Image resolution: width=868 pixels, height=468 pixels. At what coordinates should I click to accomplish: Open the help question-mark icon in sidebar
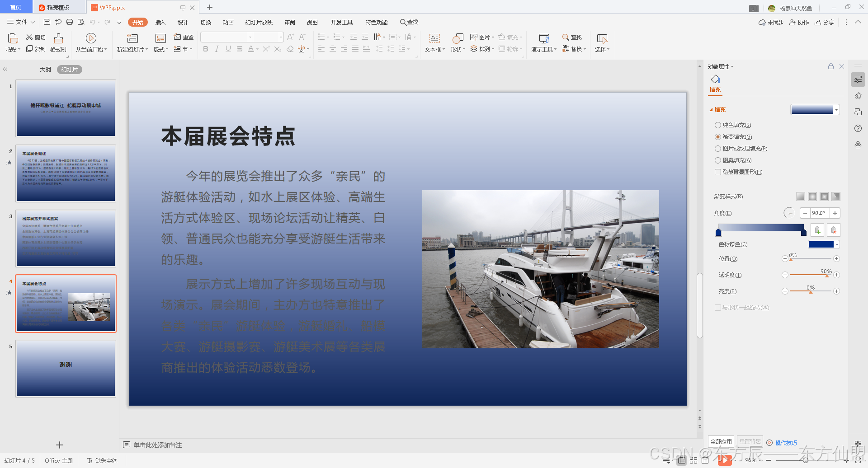click(x=858, y=128)
